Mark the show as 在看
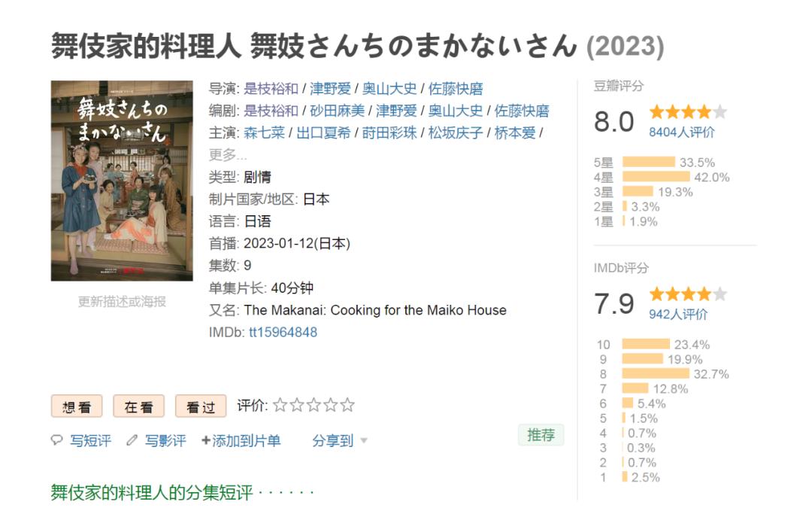Image resolution: width=812 pixels, height=508 pixels. coord(138,406)
